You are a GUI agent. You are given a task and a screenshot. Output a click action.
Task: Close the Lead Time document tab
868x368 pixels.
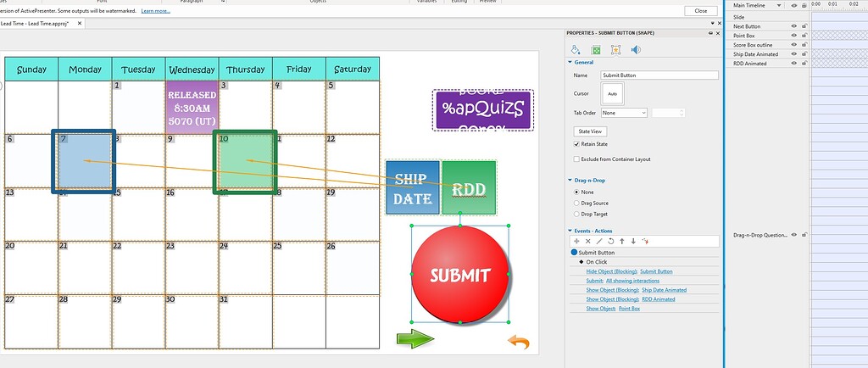click(80, 24)
